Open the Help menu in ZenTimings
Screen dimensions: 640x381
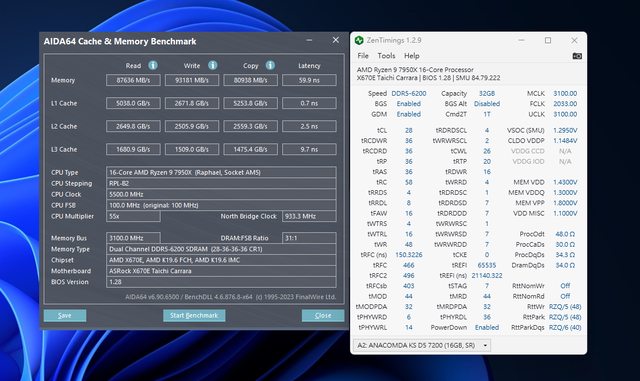pos(411,56)
